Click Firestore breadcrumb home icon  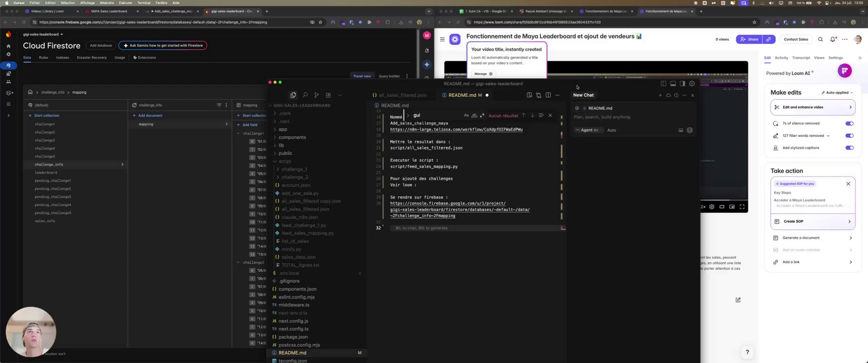point(30,92)
